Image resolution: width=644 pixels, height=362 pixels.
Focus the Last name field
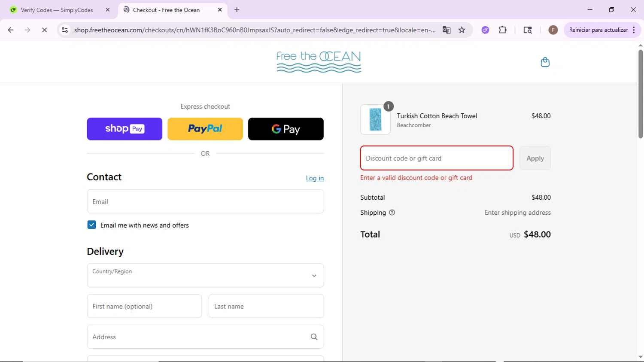click(266, 306)
